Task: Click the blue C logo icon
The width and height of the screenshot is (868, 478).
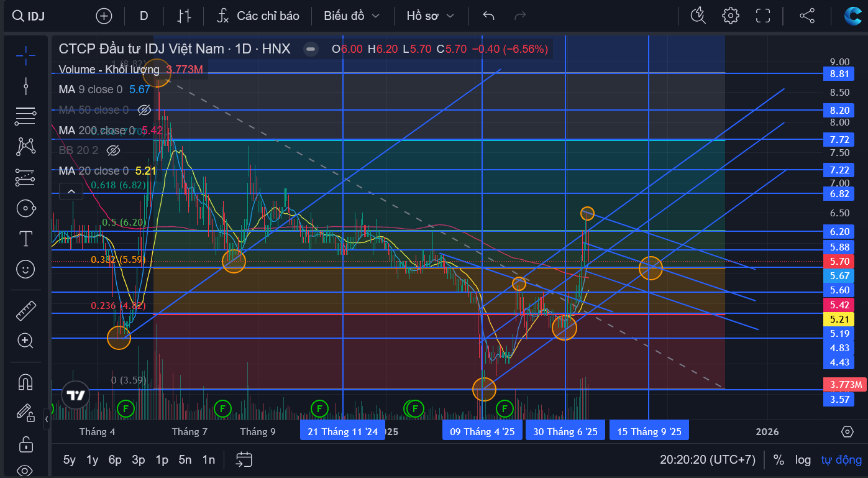Action: coord(852,16)
